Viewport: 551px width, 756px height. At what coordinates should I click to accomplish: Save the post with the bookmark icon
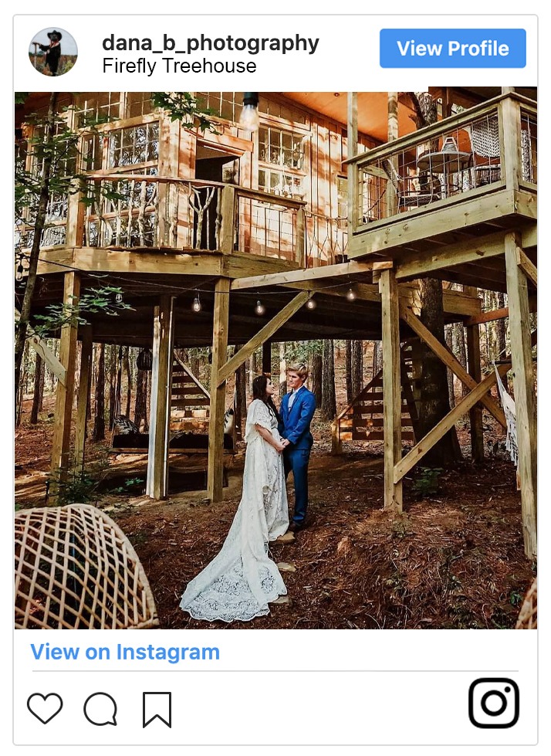tap(157, 709)
